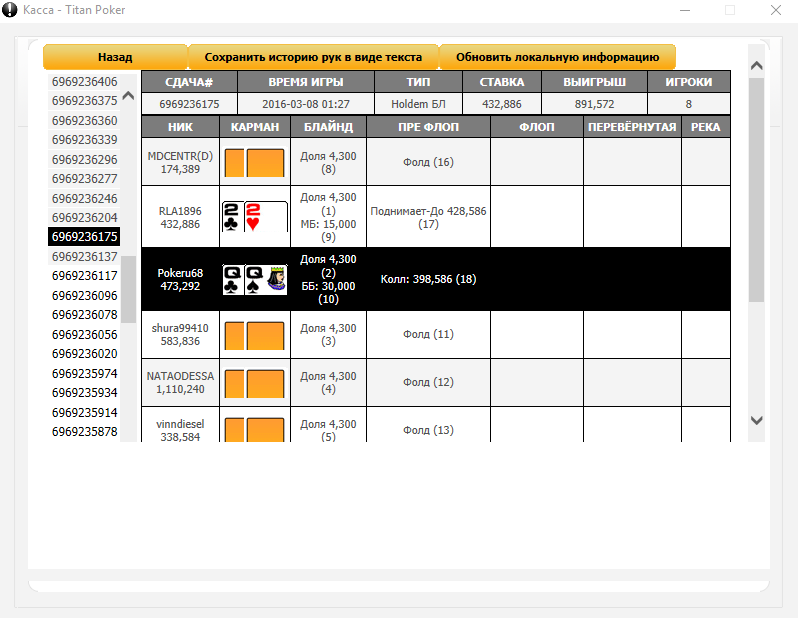Click the up arrow in hand list scrollbar
The height and width of the screenshot is (618, 798).
click(128, 95)
